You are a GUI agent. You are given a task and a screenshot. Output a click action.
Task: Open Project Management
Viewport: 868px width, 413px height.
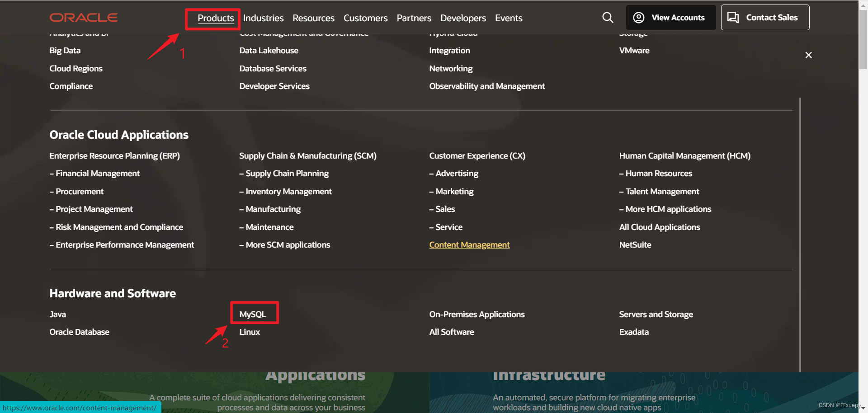[x=91, y=209]
